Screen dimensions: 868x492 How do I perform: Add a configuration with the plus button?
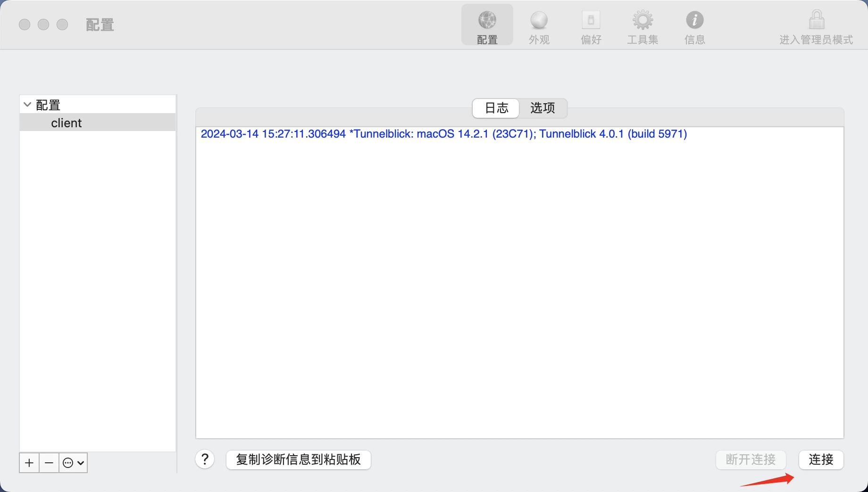(x=29, y=463)
